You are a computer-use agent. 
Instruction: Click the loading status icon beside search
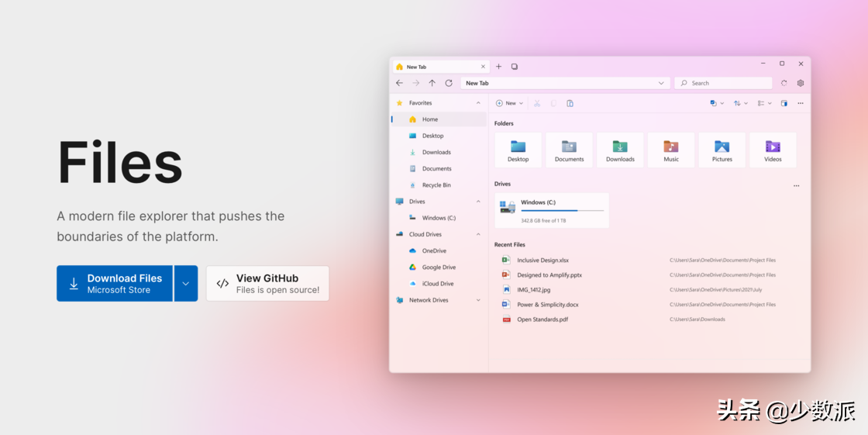[784, 83]
